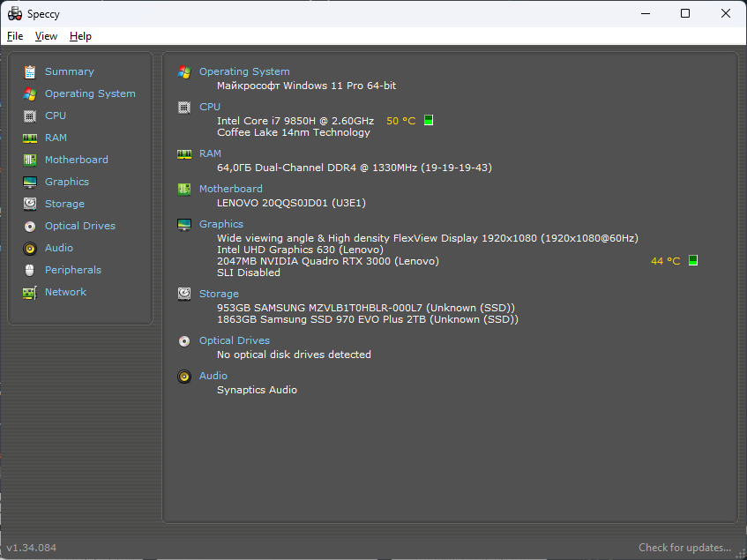Click the 50 °C CPU temperature value
747x560 pixels.
pos(400,121)
